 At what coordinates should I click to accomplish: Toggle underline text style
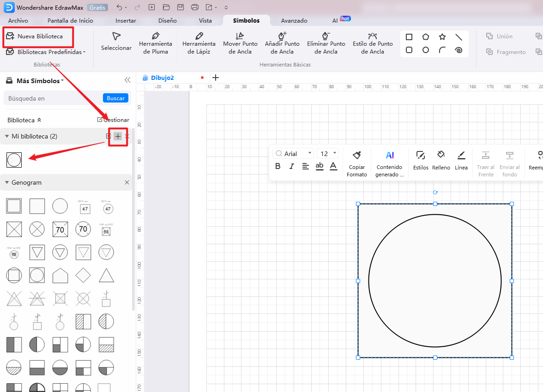pos(320,166)
